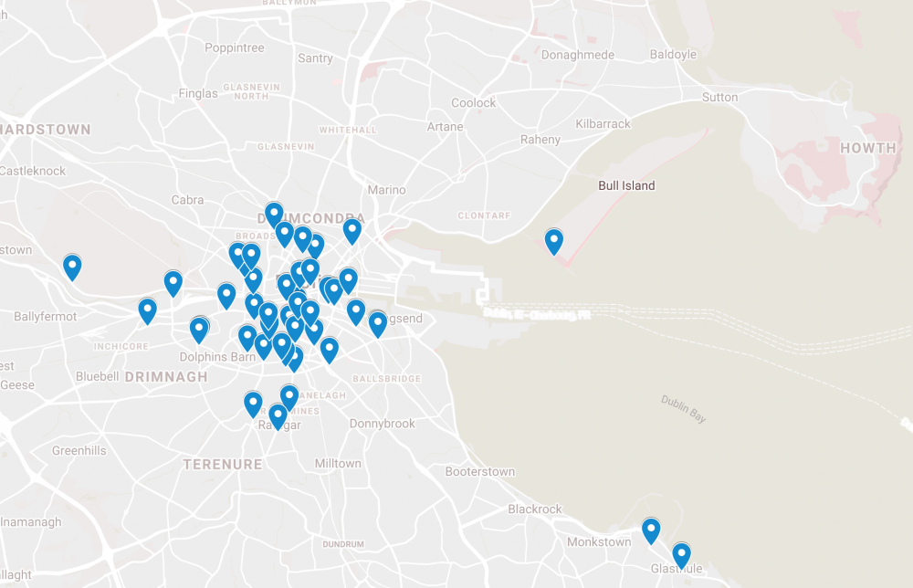The width and height of the screenshot is (913, 588).
Task: Select the Inchicore label
Action: tap(121, 346)
